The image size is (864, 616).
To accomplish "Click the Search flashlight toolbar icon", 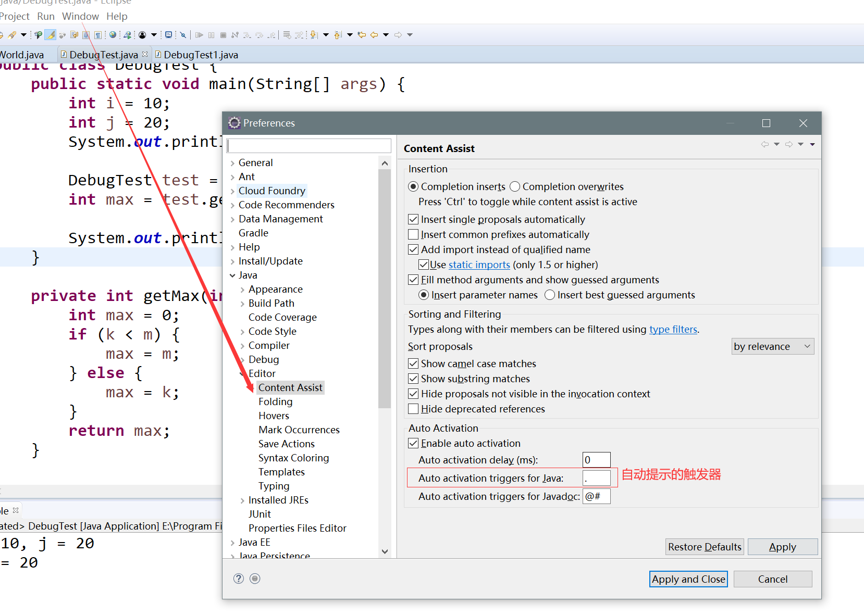I will click(12, 35).
